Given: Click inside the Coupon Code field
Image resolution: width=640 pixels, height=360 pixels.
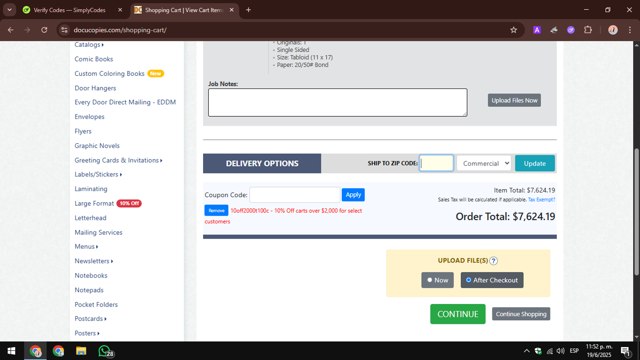Looking at the screenshot, I should coord(295,195).
